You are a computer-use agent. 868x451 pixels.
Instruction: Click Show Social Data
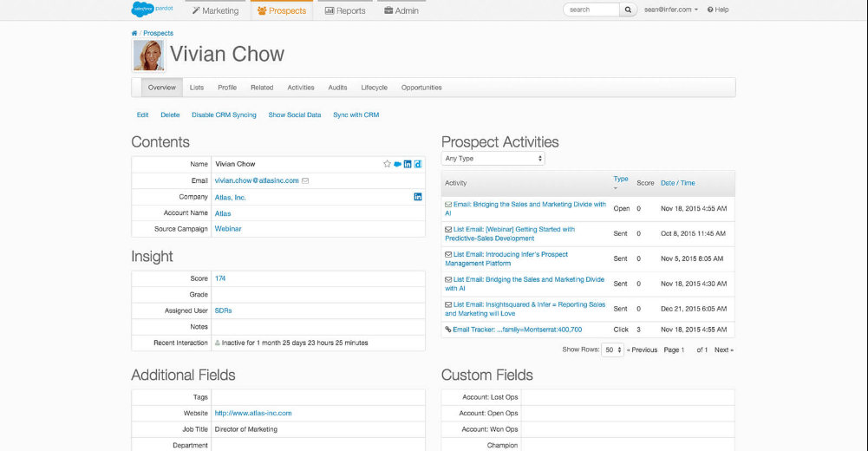tap(295, 115)
